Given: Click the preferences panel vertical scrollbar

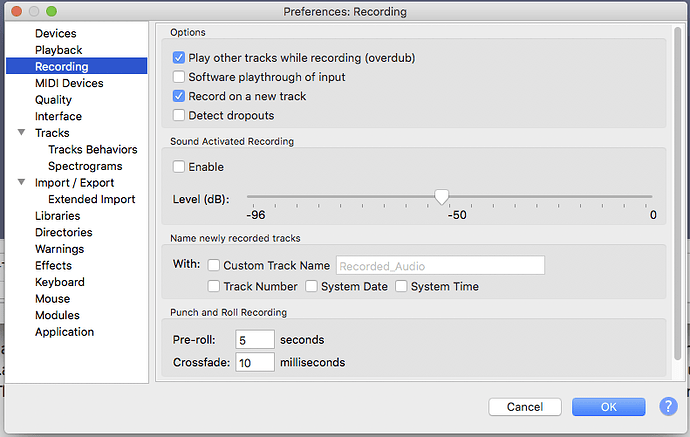Looking at the screenshot, I should pyautogui.click(x=680, y=200).
